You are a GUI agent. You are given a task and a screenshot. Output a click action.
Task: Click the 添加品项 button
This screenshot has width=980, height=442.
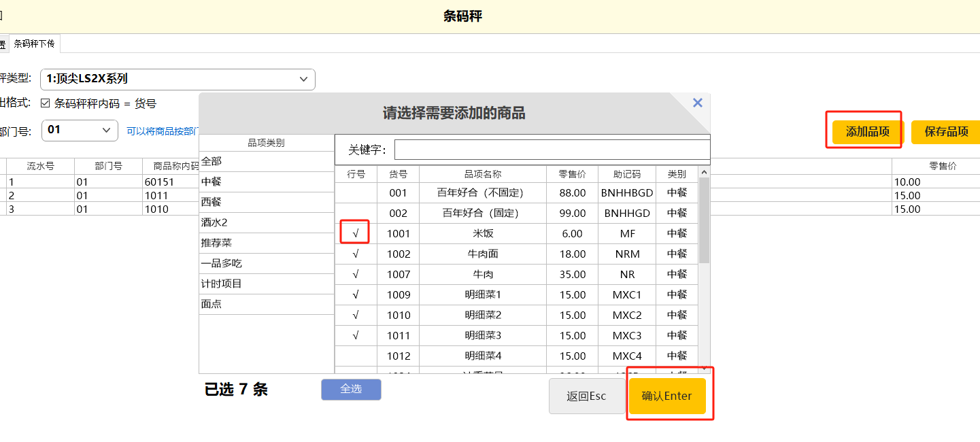pyautogui.click(x=867, y=131)
